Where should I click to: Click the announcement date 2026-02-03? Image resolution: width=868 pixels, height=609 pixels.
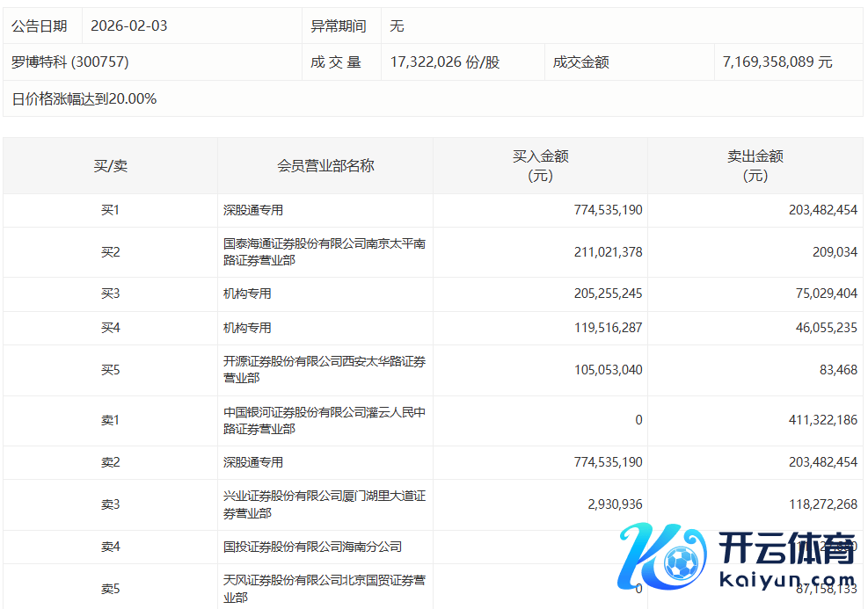(128, 26)
